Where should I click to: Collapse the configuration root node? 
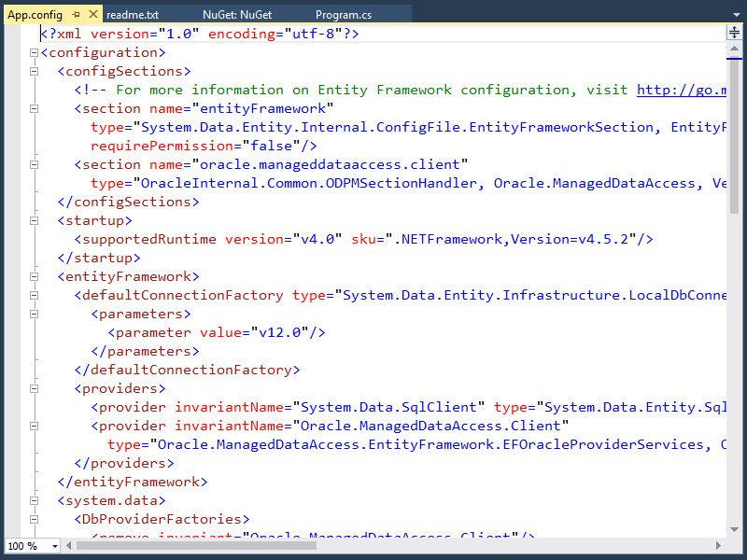point(34,52)
